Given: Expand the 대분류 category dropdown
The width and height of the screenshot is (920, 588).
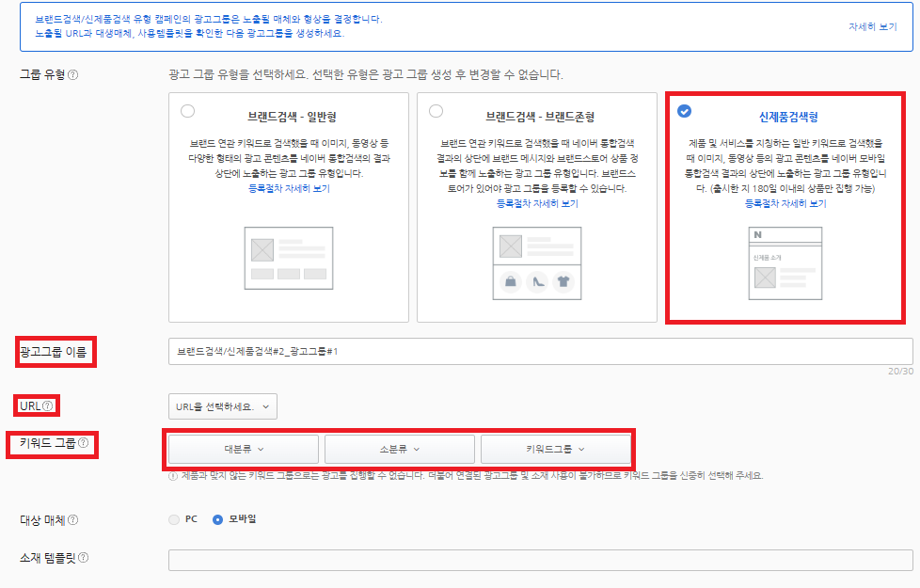Looking at the screenshot, I should (x=244, y=450).
